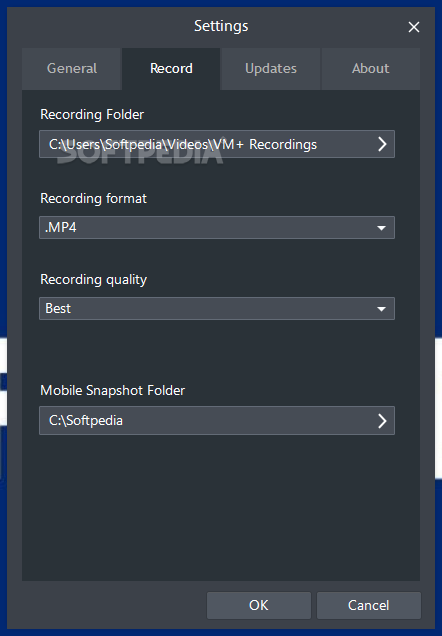442x636 pixels.
Task: Confirm settings with the OK button
Action: click(x=259, y=605)
